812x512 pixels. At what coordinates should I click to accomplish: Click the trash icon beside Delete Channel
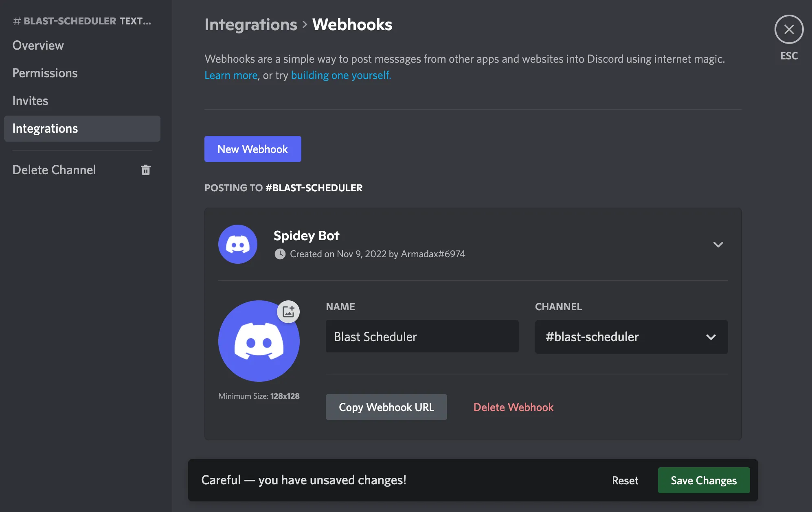click(x=146, y=170)
